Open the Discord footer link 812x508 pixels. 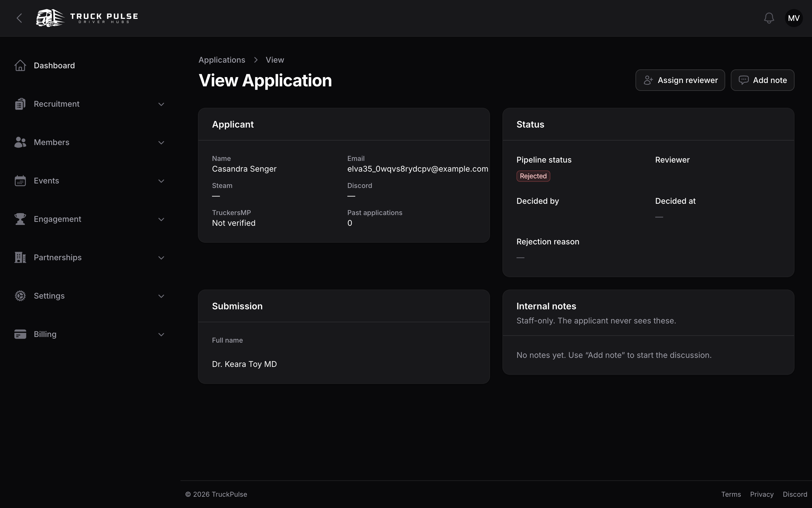point(795,494)
